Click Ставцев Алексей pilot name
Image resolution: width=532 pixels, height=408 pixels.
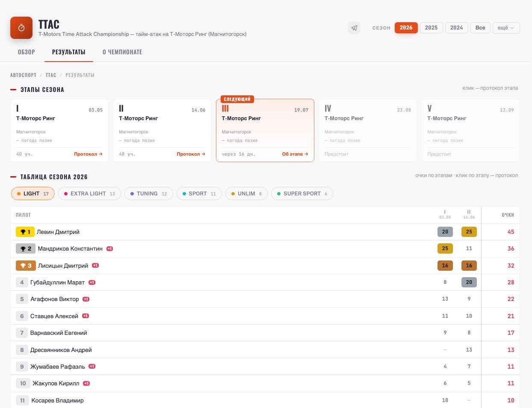tap(54, 316)
